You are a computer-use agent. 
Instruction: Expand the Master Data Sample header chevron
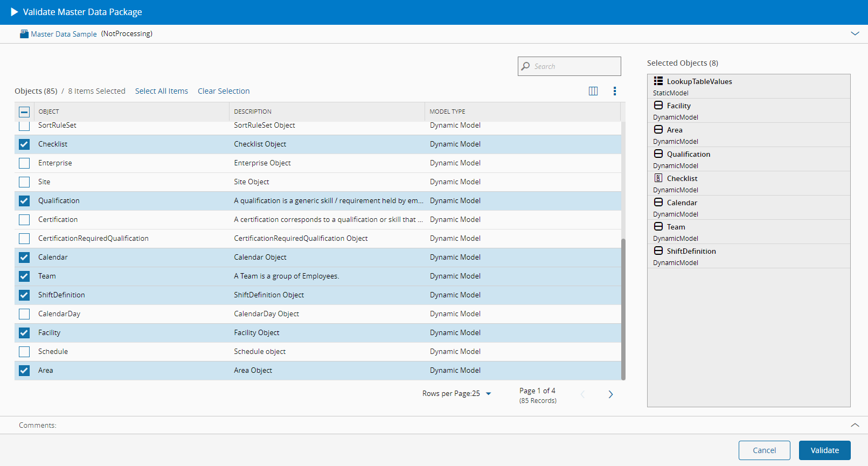coord(855,33)
